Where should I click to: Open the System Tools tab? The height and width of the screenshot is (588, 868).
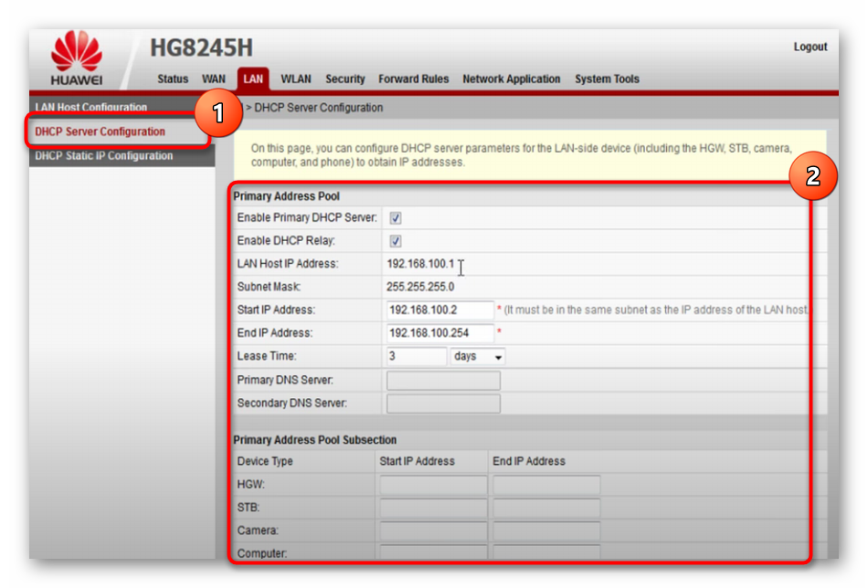[x=607, y=79]
